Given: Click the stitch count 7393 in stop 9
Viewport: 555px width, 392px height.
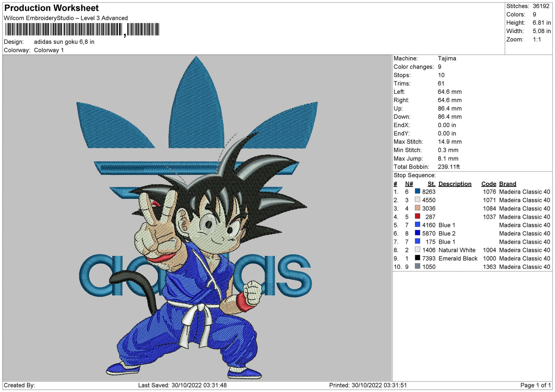Looking at the screenshot, I should 429,258.
